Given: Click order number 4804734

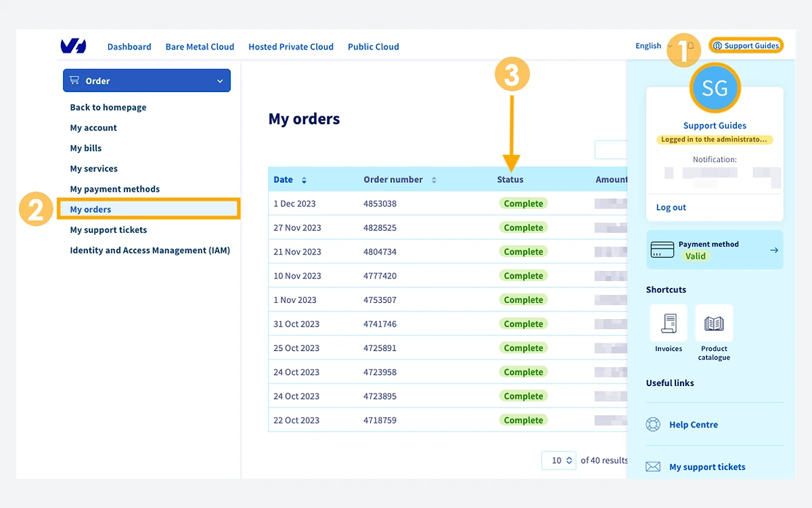Looking at the screenshot, I should pos(380,251).
